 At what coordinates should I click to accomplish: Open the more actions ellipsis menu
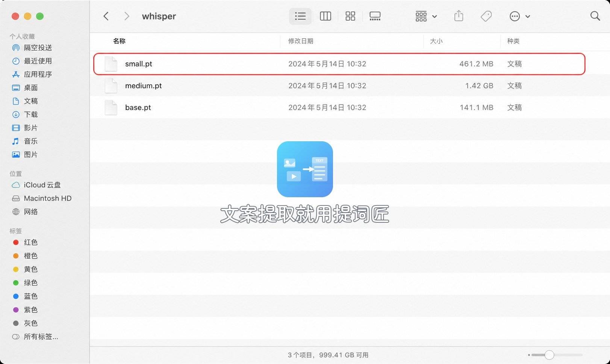(x=519, y=16)
